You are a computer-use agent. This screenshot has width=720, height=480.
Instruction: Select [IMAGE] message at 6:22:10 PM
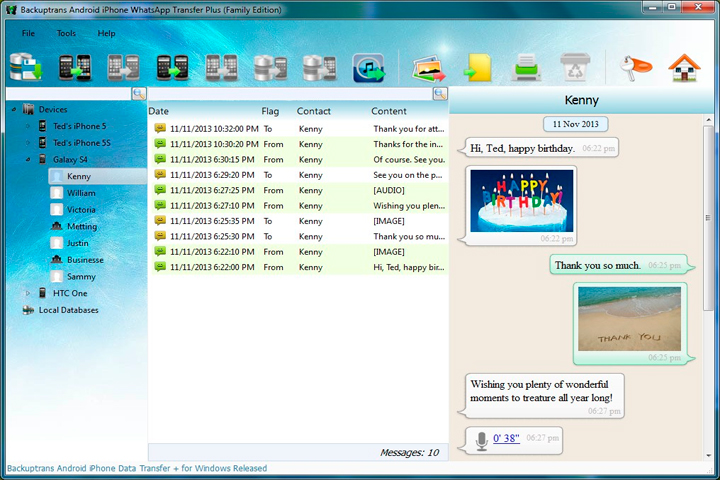pos(300,252)
